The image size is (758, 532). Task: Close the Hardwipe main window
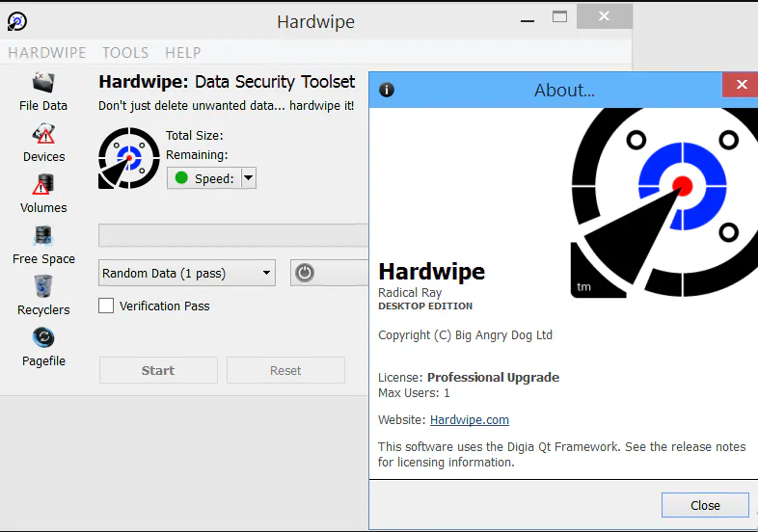pyautogui.click(x=605, y=16)
